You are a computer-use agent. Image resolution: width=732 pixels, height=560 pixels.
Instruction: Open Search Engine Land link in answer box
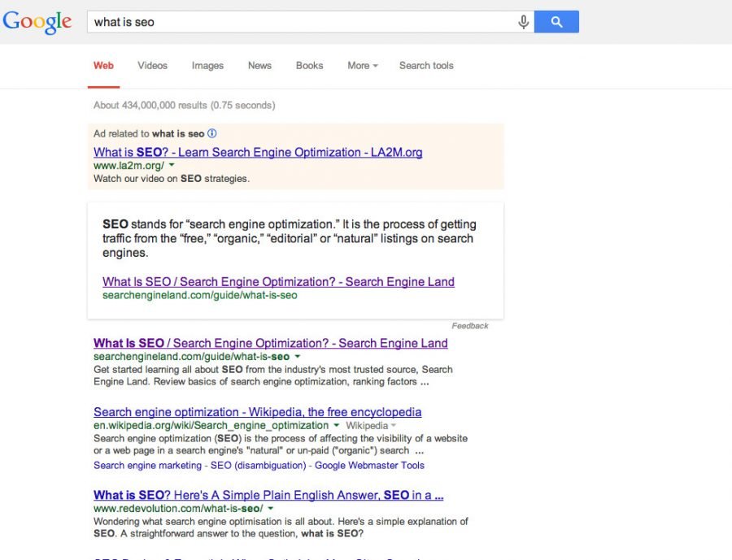pyautogui.click(x=278, y=282)
